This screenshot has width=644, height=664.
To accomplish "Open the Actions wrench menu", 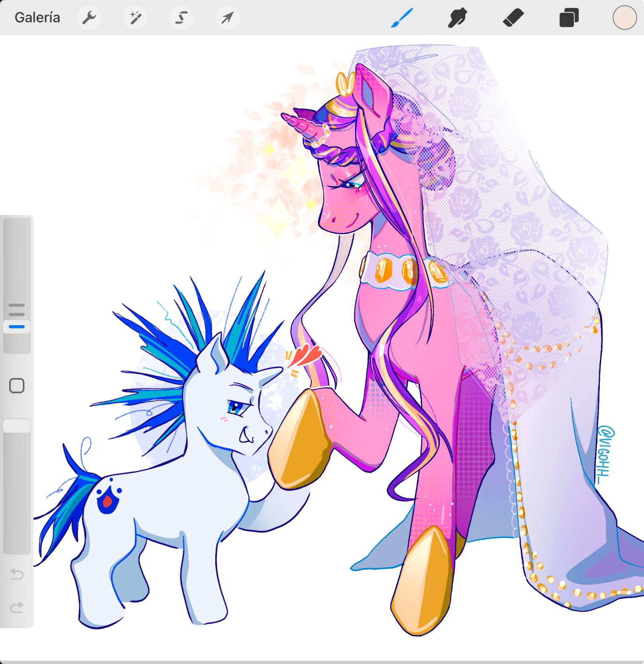I will (89, 18).
